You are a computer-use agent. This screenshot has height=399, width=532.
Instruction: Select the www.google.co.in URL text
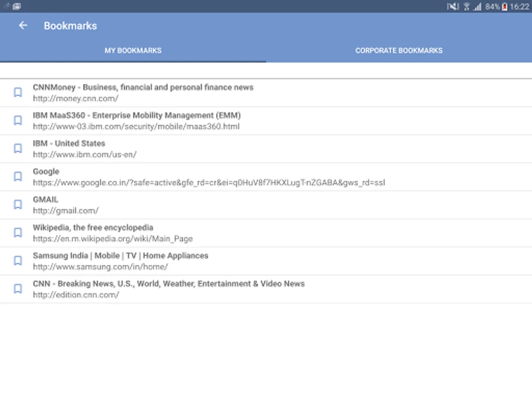pyautogui.click(x=209, y=183)
